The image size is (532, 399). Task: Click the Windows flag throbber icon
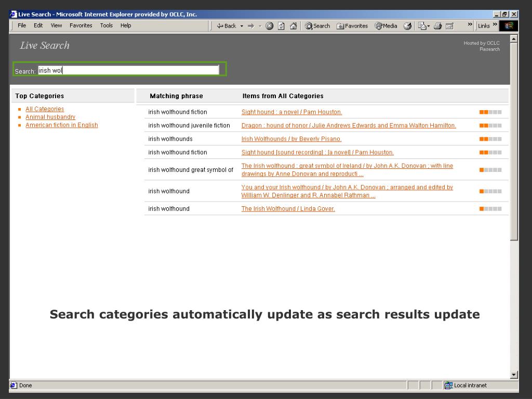(x=508, y=26)
